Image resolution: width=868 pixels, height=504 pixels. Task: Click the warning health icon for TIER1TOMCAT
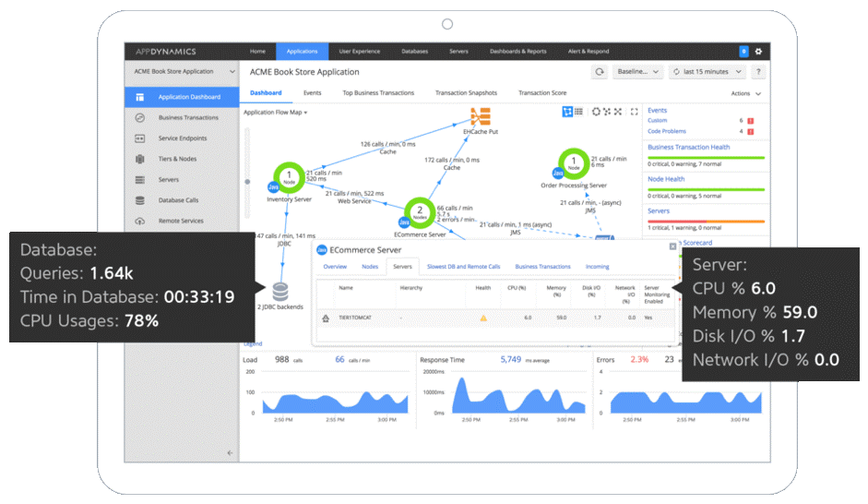click(x=483, y=318)
